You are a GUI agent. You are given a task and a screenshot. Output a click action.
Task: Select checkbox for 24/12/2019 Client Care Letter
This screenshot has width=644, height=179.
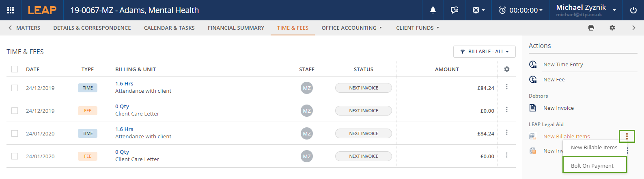click(x=15, y=111)
